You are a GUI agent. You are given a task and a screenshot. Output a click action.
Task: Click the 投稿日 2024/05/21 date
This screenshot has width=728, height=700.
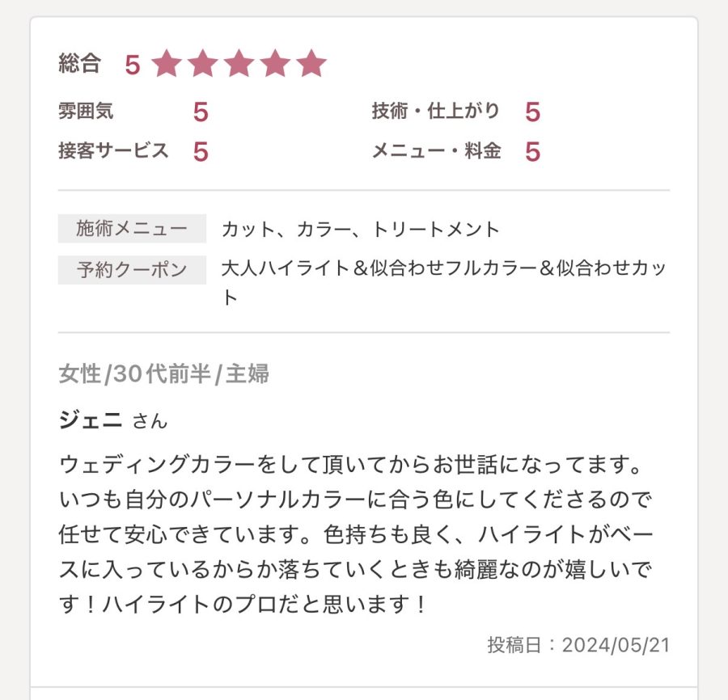pos(578,645)
